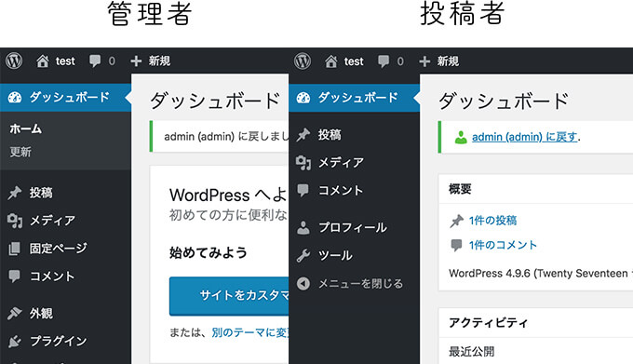
Task: Follow the 別のテーマに変更 link
Action: pos(249,332)
